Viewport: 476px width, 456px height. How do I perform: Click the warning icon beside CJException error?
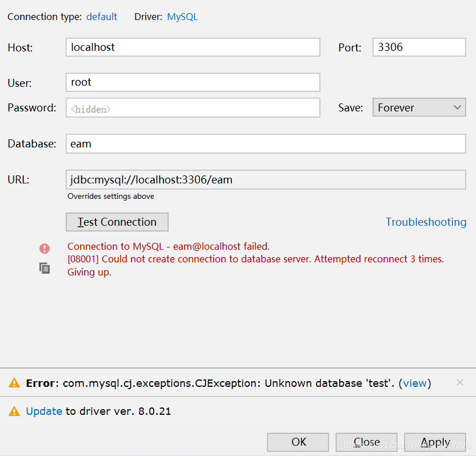(14, 383)
